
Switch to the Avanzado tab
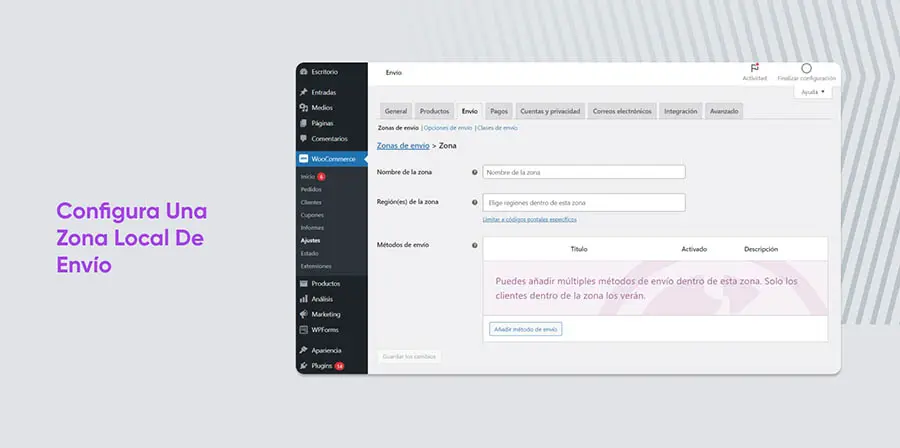coord(724,111)
